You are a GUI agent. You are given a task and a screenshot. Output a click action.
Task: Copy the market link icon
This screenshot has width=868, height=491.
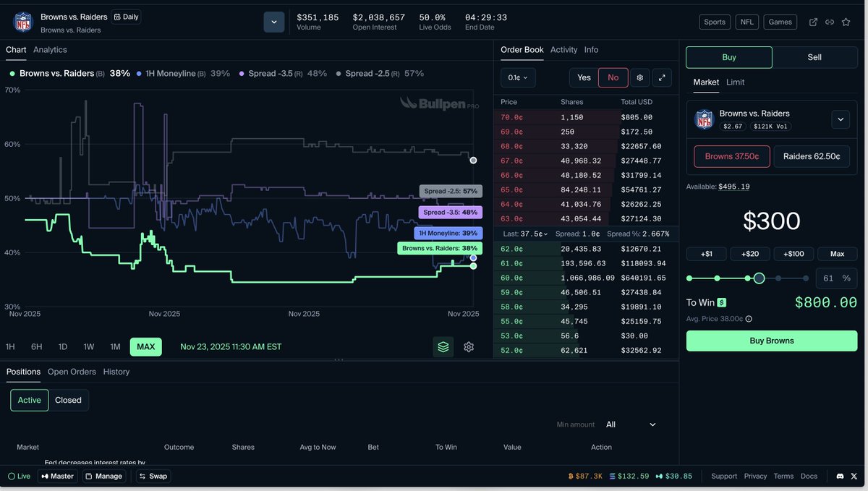click(830, 22)
